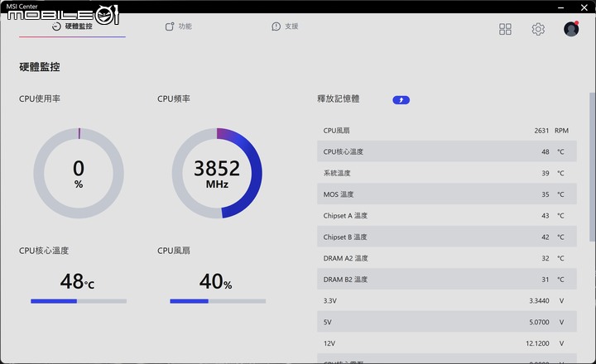Open the grid view apps icon
Image resolution: width=596 pixels, height=364 pixels.
coord(505,29)
